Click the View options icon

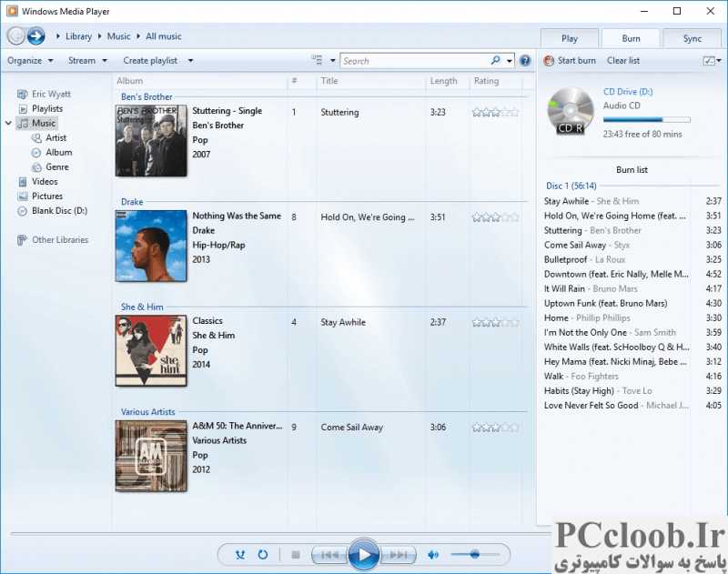point(317,60)
